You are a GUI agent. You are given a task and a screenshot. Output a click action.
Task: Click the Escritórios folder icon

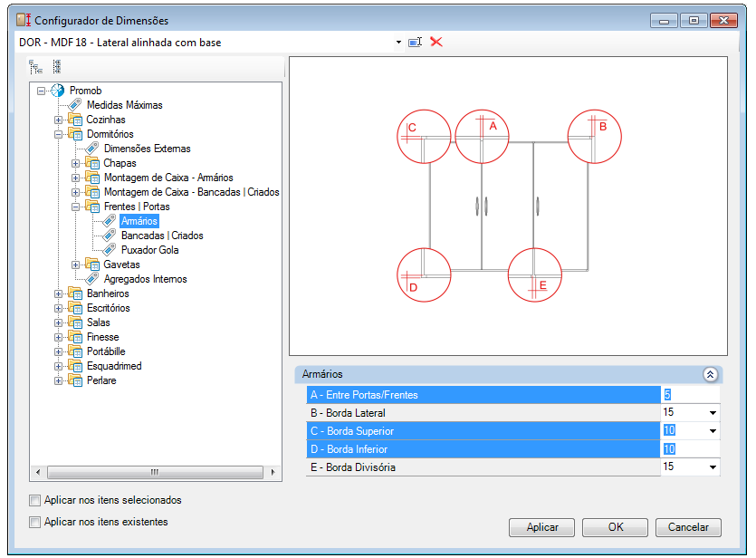click(75, 308)
